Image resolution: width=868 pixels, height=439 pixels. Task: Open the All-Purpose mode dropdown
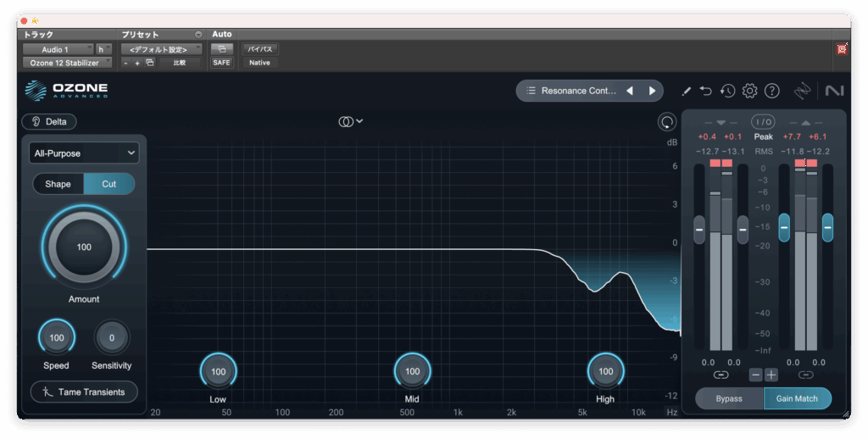[x=83, y=153]
